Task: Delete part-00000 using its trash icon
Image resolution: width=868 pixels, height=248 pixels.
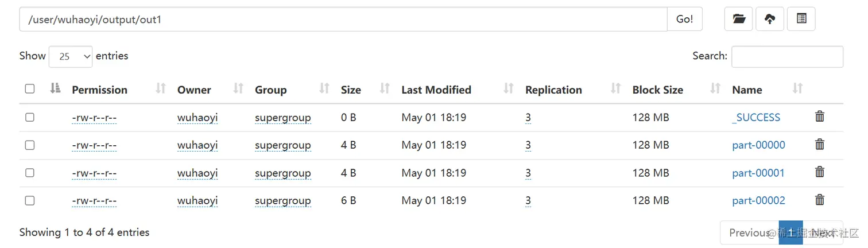Action: click(x=820, y=144)
